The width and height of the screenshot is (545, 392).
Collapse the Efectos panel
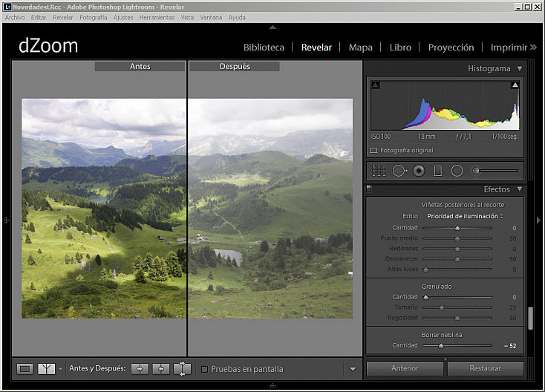click(x=519, y=189)
